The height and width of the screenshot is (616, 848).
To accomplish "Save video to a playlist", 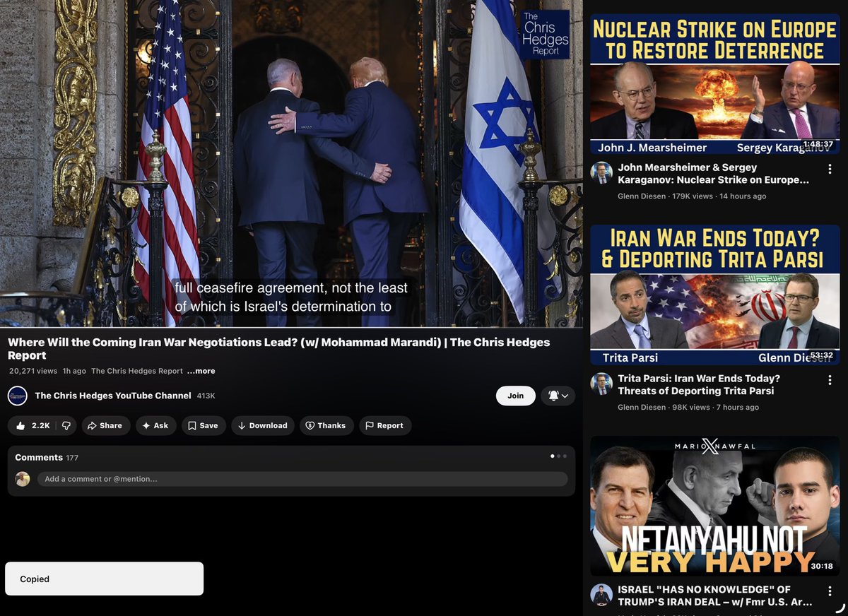I will pos(204,425).
